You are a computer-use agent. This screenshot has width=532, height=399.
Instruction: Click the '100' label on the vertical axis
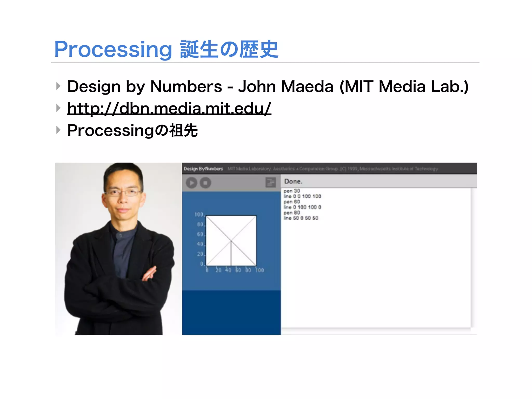pos(199,214)
